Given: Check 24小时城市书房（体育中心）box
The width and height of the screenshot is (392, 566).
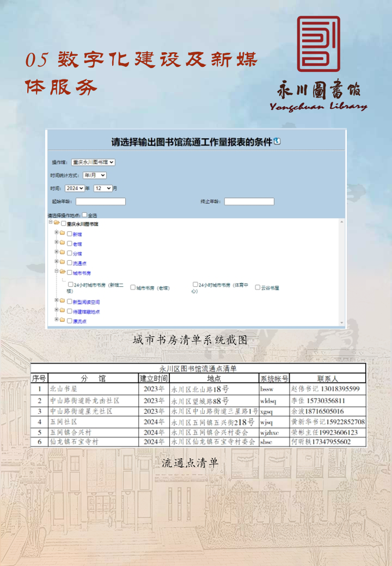Looking at the screenshot, I should (195, 285).
